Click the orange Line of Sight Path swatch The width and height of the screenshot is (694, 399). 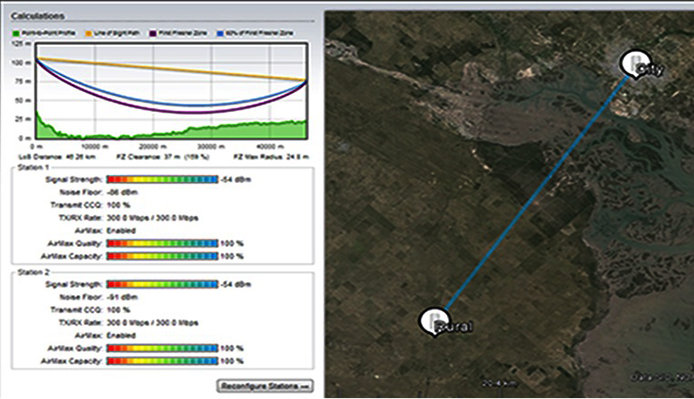pos(89,33)
